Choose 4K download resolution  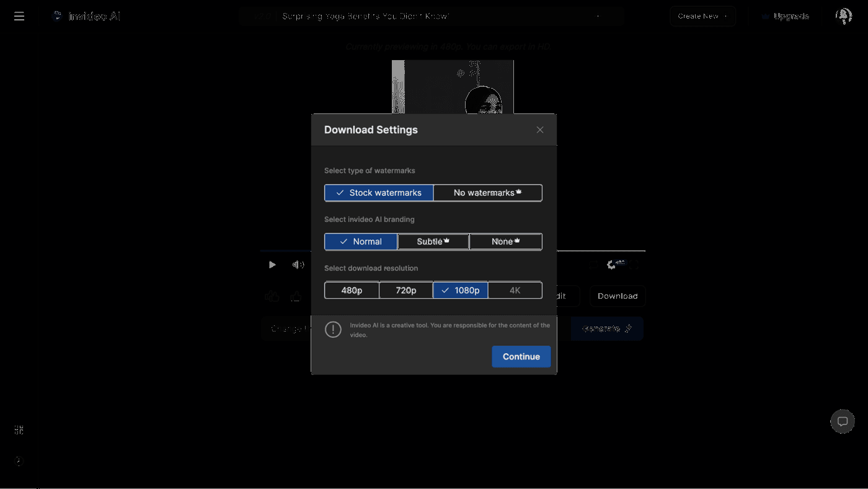[x=515, y=290]
